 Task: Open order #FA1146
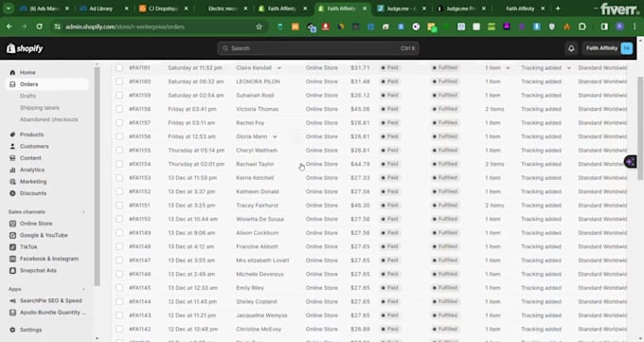coord(139,274)
